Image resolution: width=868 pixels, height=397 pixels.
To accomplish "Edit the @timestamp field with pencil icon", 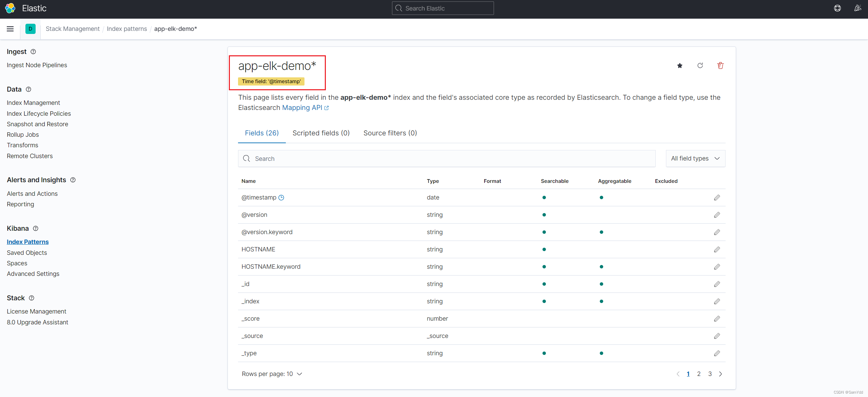I will pyautogui.click(x=717, y=197).
